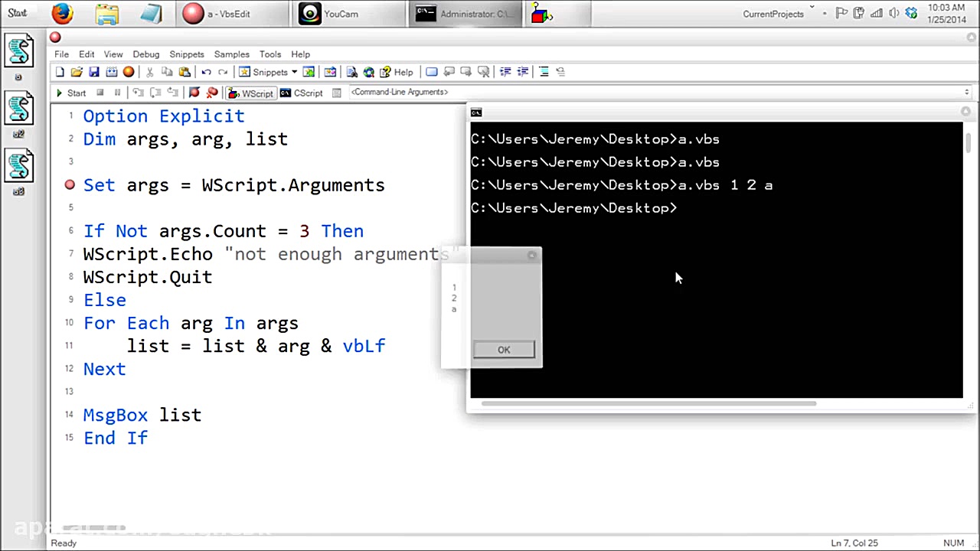Click the first script icon in left sidebar
This screenshot has height=551, width=980.
[x=19, y=51]
